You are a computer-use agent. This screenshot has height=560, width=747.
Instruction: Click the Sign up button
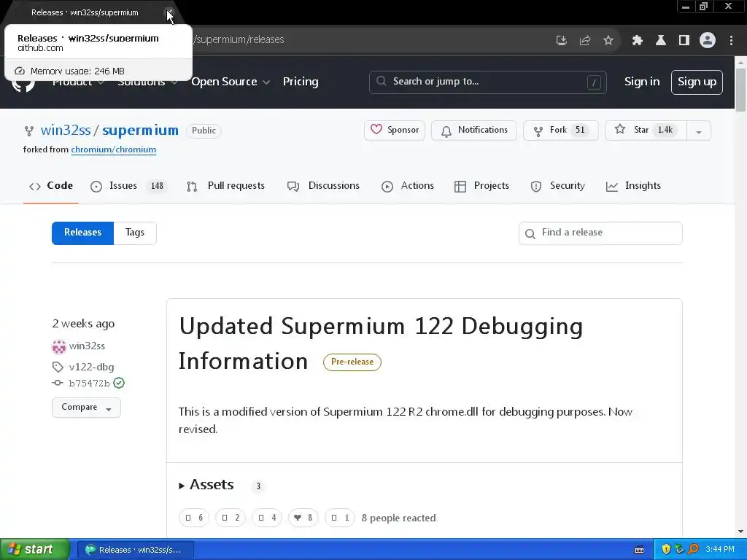click(697, 82)
